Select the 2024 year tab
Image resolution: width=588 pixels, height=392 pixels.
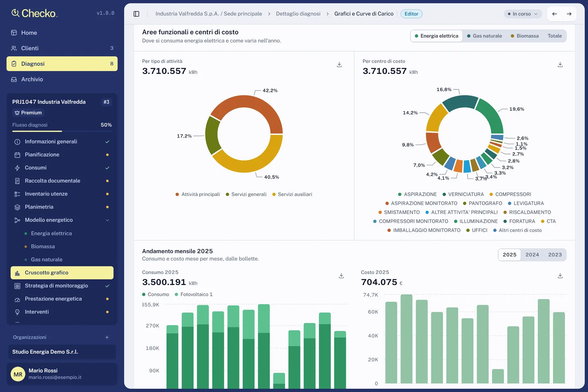tap(532, 255)
